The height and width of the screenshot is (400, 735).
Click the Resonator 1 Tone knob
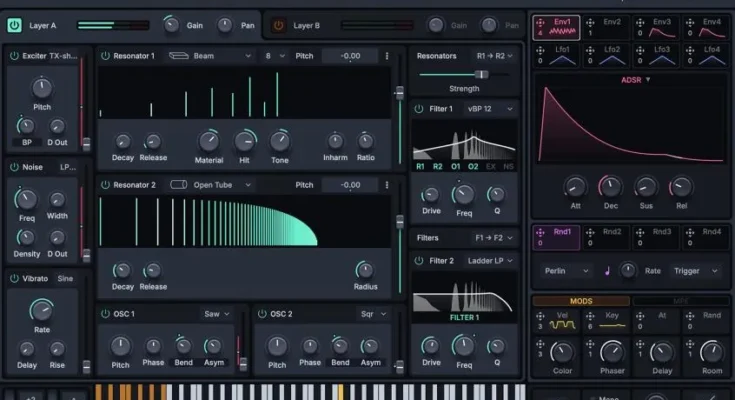pos(280,142)
